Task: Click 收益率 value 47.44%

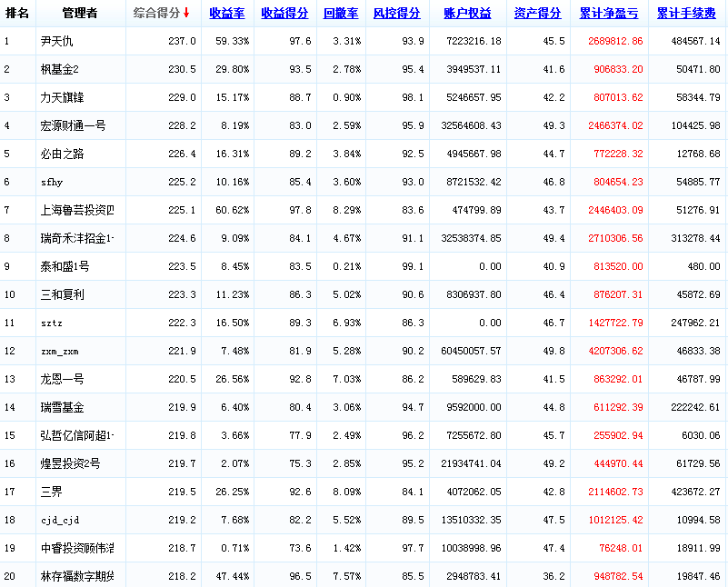Action: [x=232, y=576]
